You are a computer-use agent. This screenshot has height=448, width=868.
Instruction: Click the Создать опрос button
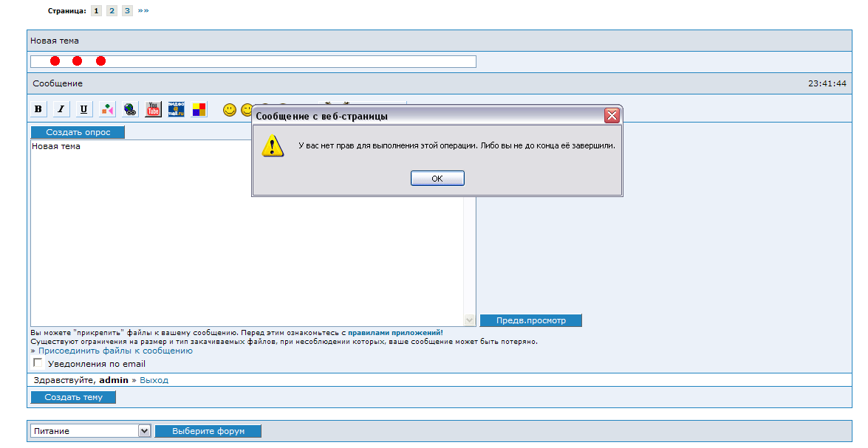point(78,132)
